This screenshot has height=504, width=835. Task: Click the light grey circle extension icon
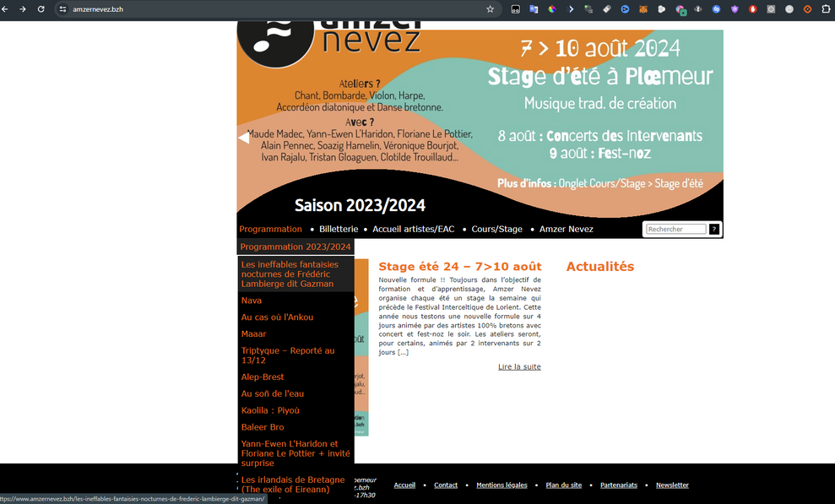(x=789, y=9)
